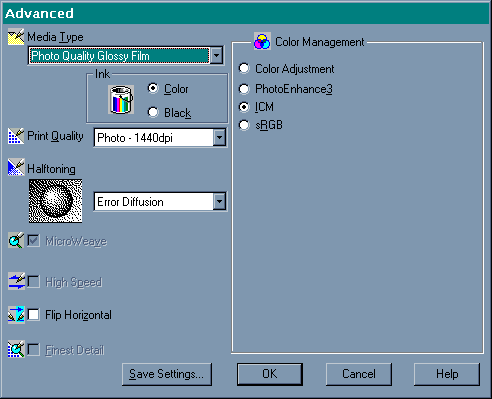Click the Flip Horizontal icon
Image resolution: width=492 pixels, height=399 pixels.
point(16,315)
